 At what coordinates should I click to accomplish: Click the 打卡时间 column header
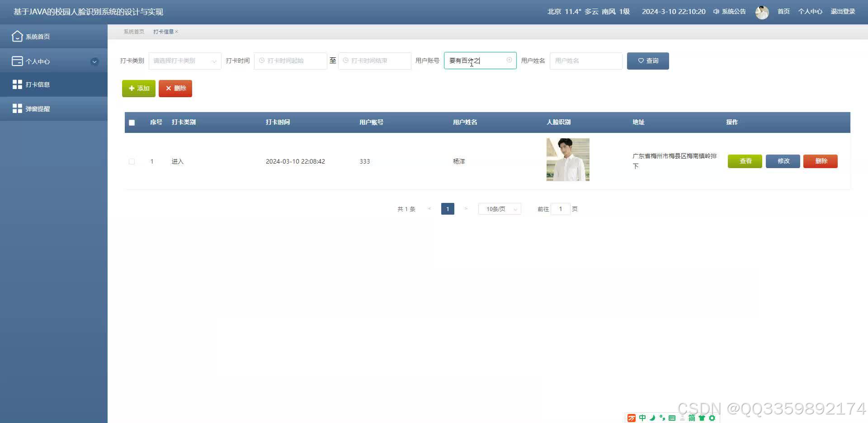pyautogui.click(x=278, y=122)
